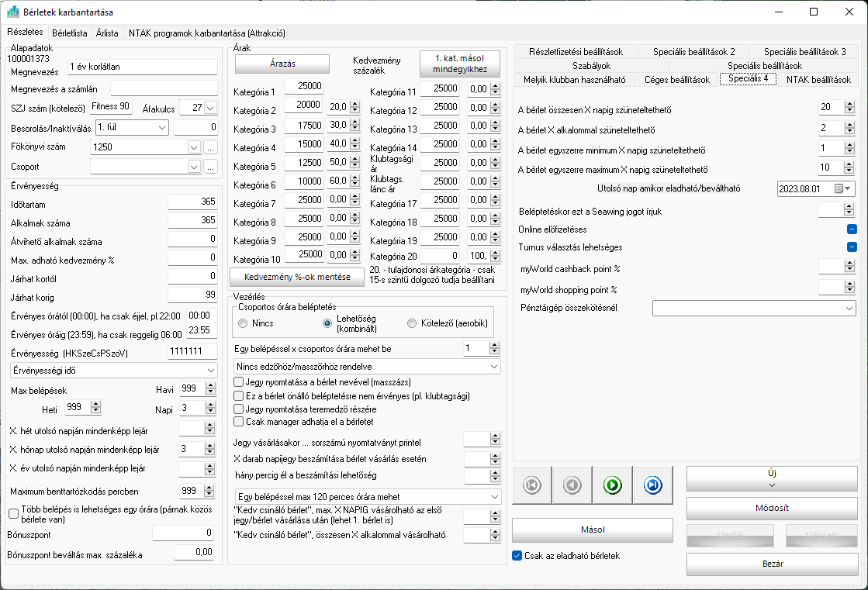Click Megnevezés field with 1 év korlátlan
This screenshot has height=590, width=868.
click(142, 67)
